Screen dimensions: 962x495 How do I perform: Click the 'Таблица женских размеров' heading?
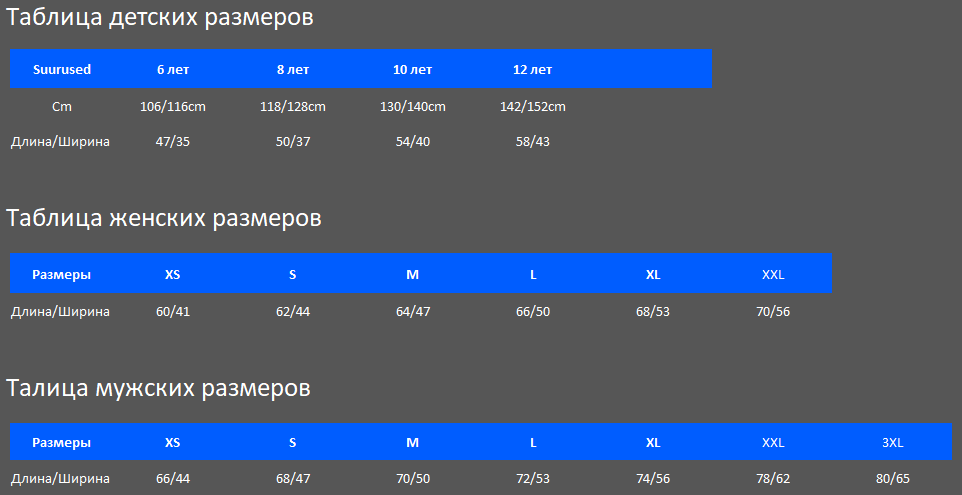click(164, 218)
